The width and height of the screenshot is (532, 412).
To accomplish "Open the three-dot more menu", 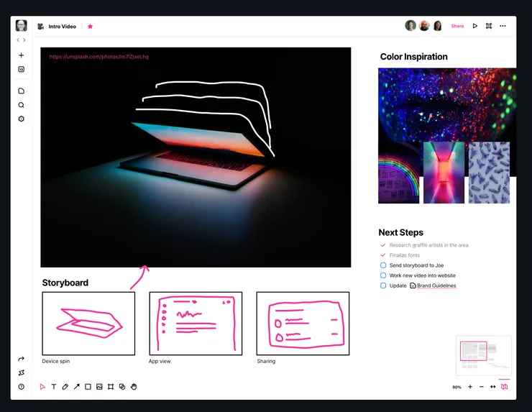I will point(503,26).
